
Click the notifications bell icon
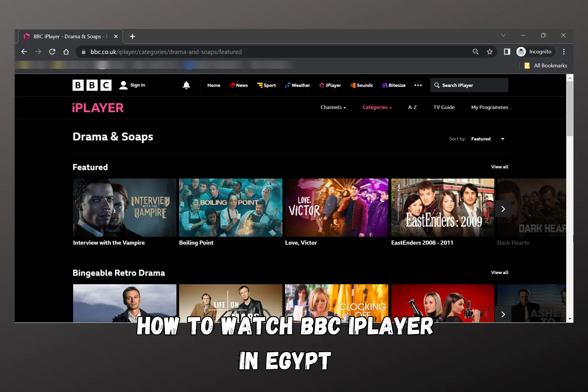pos(186,85)
